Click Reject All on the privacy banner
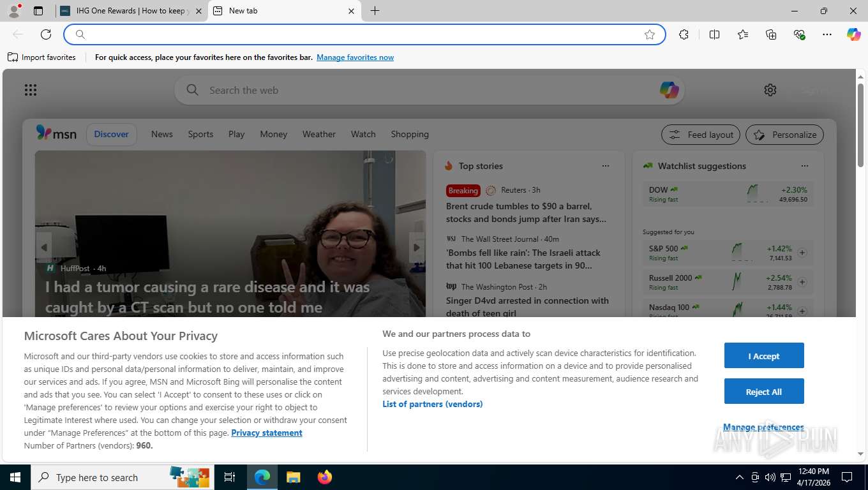The width and height of the screenshot is (868, 490). point(764,392)
